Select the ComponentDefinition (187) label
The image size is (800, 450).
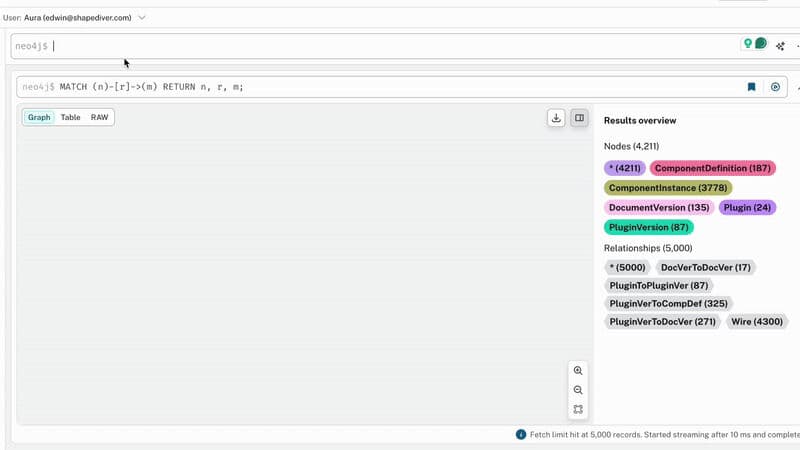712,168
